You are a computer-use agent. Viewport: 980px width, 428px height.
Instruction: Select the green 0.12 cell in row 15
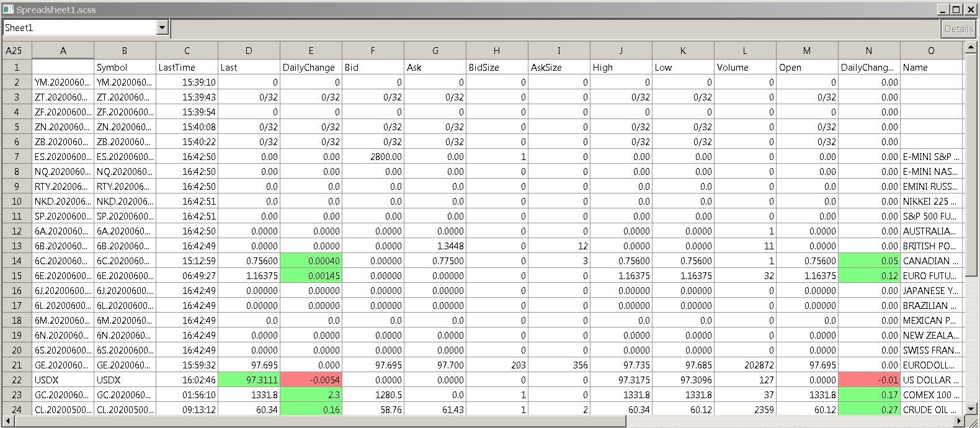coord(869,275)
